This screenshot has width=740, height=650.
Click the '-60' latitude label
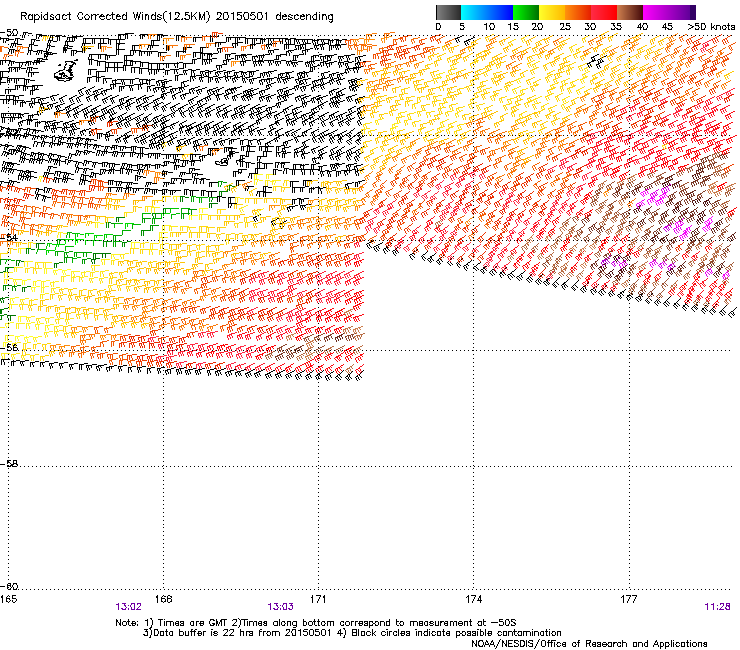(x=9, y=586)
